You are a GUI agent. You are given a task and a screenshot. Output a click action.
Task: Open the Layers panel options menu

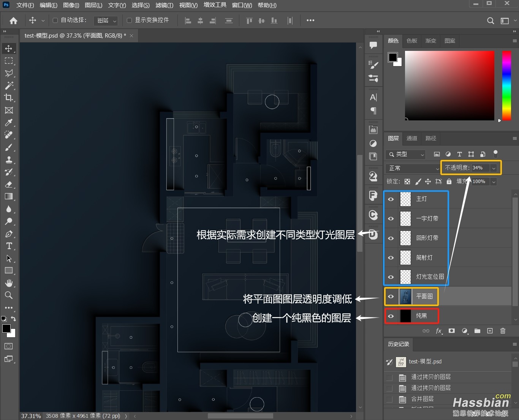514,138
